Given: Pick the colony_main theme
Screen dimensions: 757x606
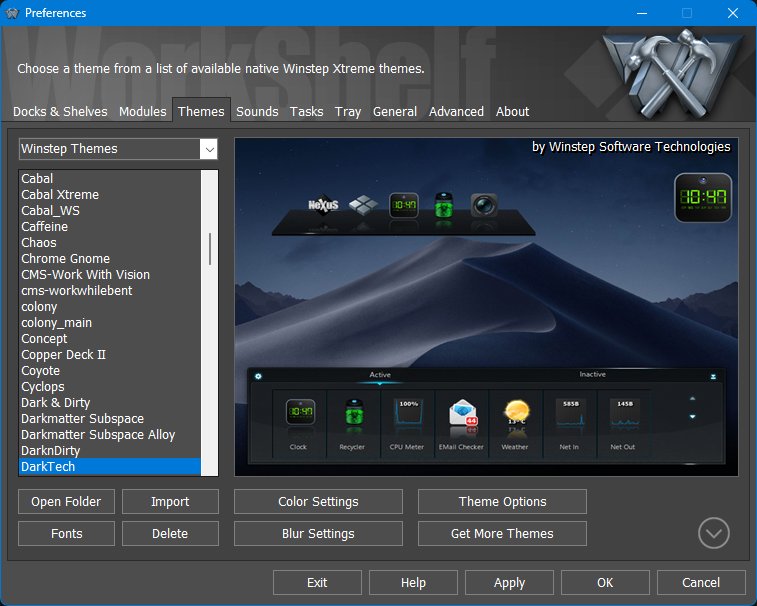Looking at the screenshot, I should point(110,323).
